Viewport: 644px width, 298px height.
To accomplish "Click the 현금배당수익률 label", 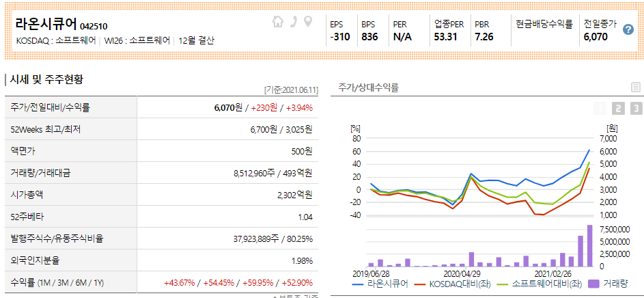I will point(544,24).
